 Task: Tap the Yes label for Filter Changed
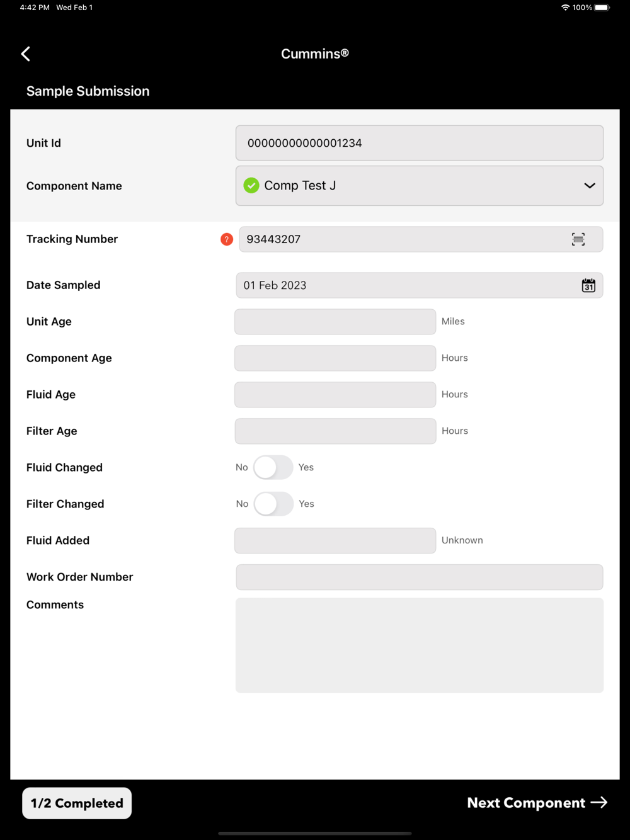click(x=307, y=504)
